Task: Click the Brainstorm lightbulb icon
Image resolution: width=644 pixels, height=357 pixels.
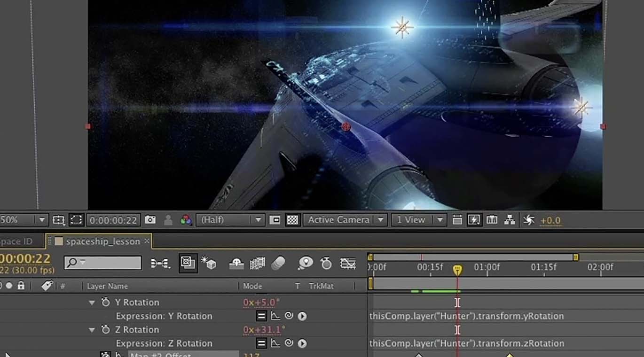Action: tap(305, 263)
